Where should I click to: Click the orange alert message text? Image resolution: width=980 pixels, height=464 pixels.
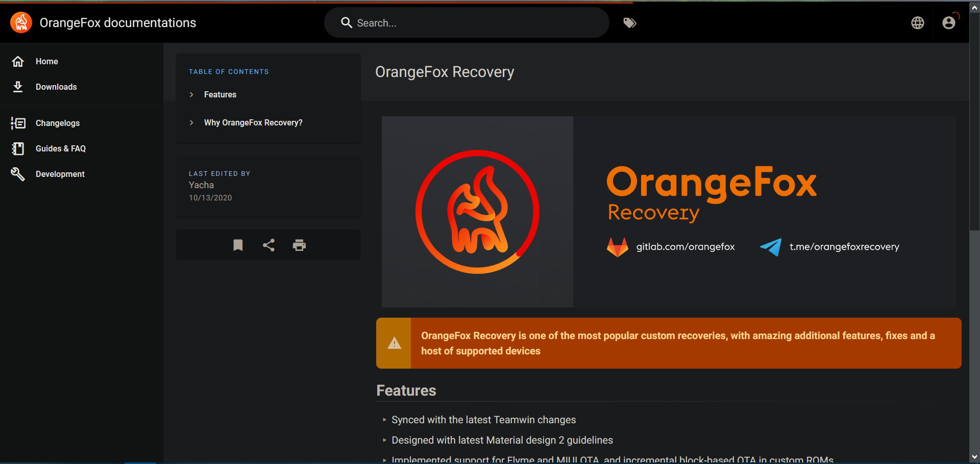pos(678,343)
